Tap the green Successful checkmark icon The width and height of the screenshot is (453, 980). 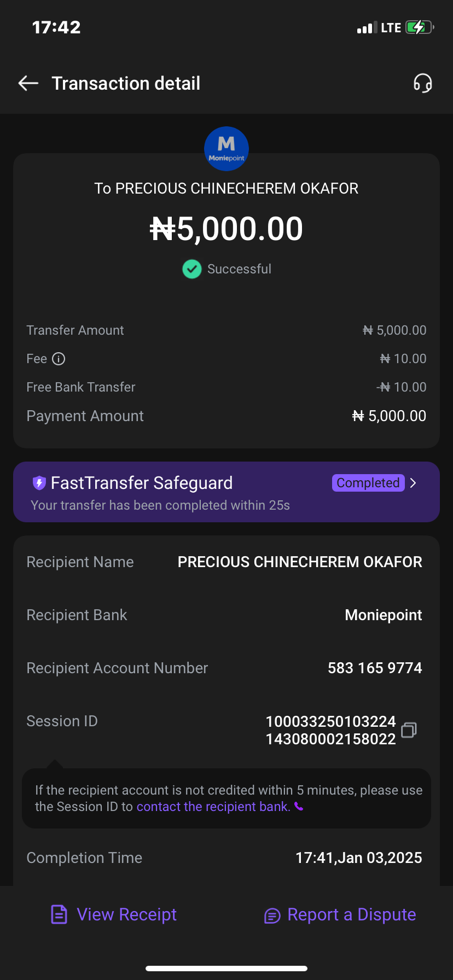pyautogui.click(x=191, y=269)
